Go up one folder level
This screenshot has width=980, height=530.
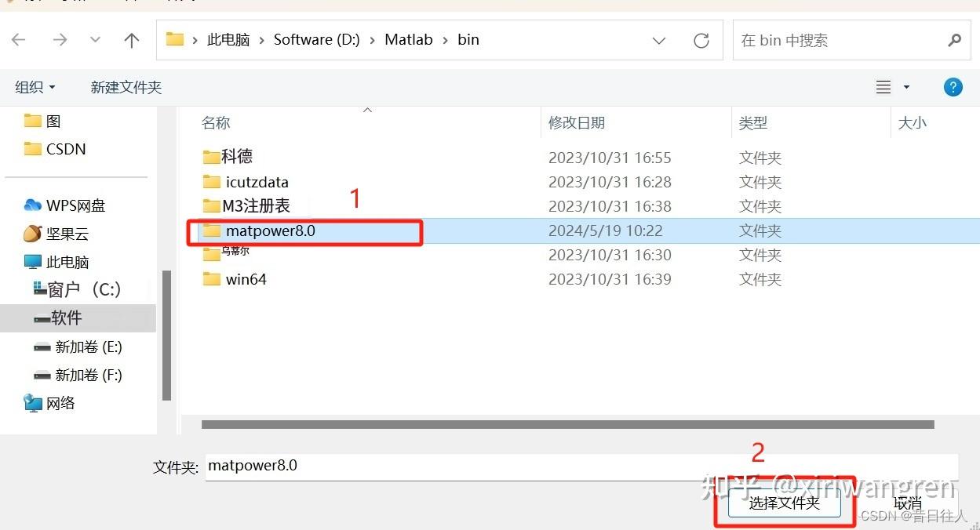tap(130, 39)
